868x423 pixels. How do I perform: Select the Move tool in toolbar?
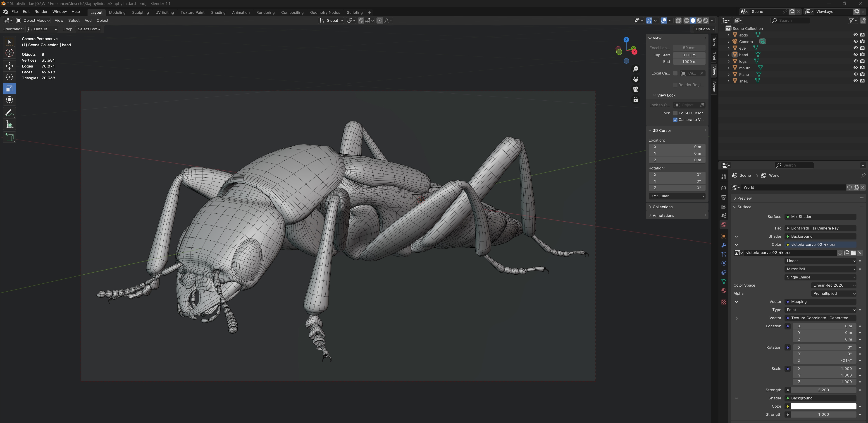10,65
